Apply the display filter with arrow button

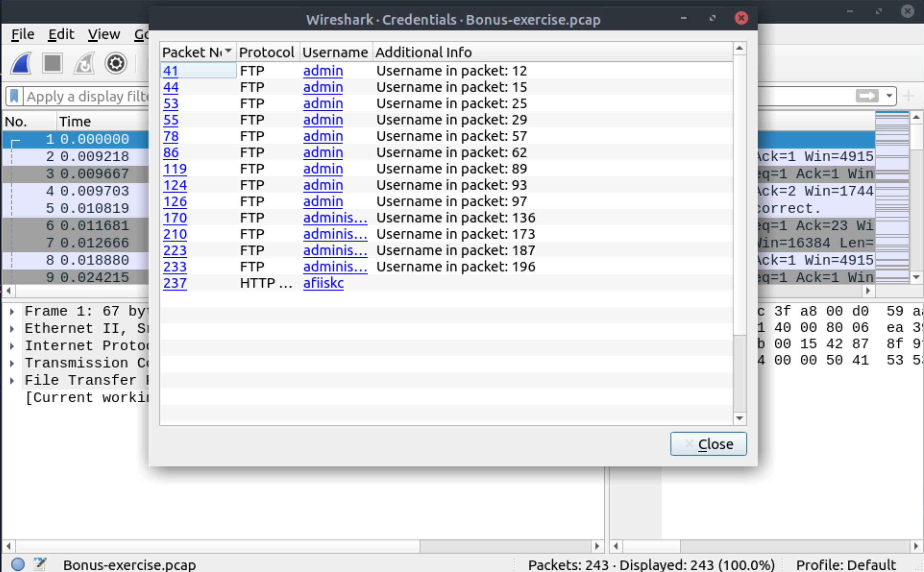click(x=867, y=96)
